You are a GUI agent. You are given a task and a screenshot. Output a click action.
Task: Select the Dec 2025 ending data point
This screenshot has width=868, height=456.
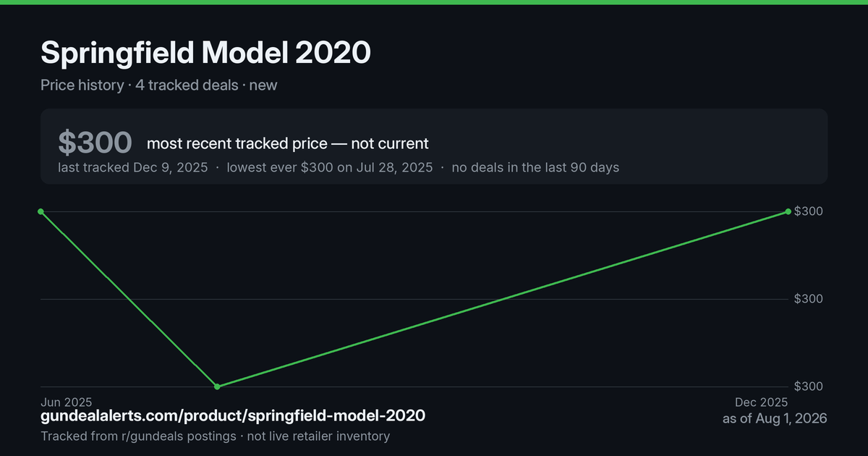[x=788, y=211]
